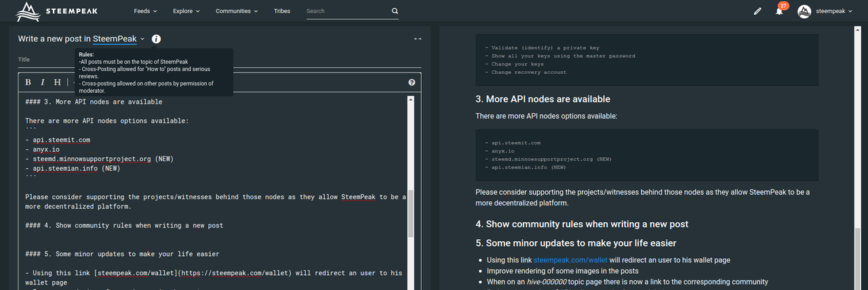Open the Explore dropdown menu
868x290 pixels.
point(186,11)
